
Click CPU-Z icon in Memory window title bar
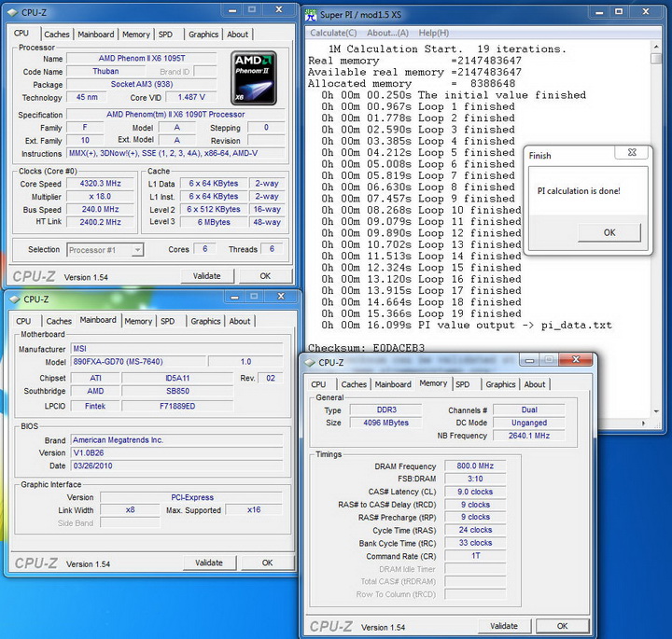tap(309, 362)
